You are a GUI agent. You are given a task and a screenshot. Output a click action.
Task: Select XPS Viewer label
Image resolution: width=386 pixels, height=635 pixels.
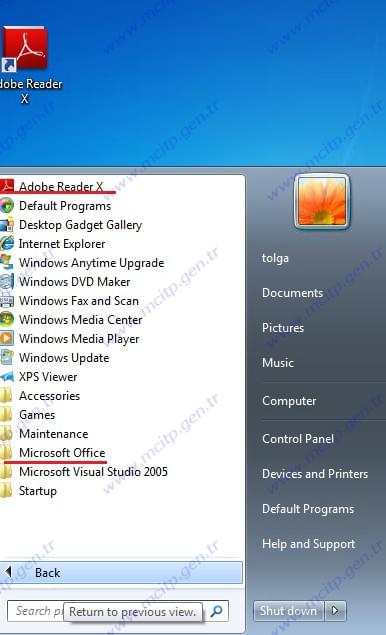(x=48, y=377)
